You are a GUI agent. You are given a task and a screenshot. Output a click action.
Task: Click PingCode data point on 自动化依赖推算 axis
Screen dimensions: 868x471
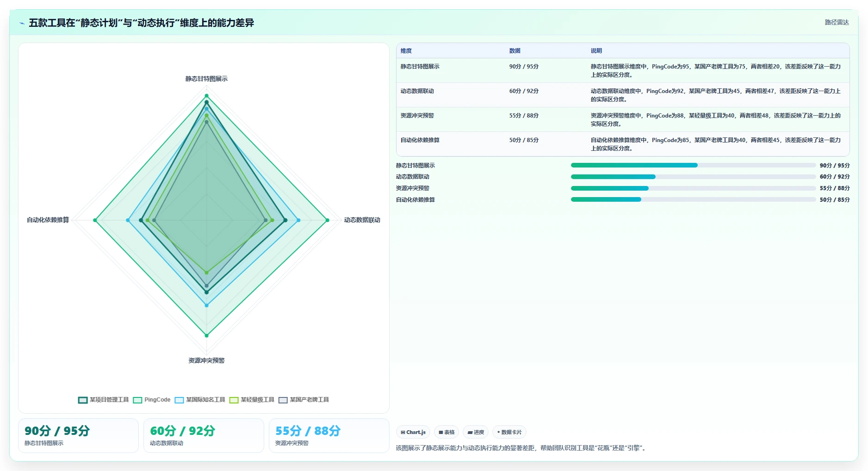[x=95, y=220]
